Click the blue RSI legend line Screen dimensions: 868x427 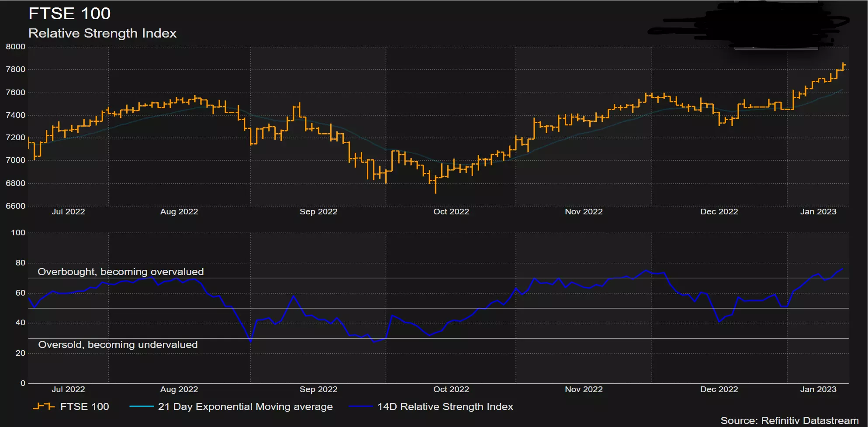(x=361, y=406)
